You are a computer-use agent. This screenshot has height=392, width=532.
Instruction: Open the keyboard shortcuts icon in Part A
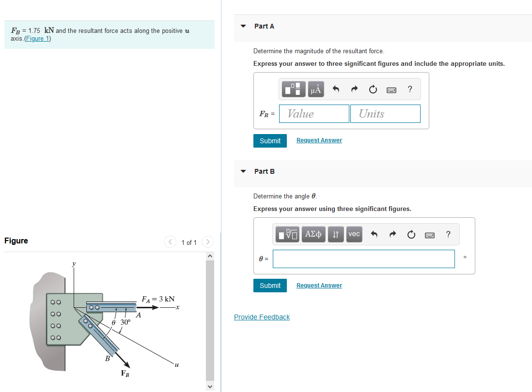(391, 89)
